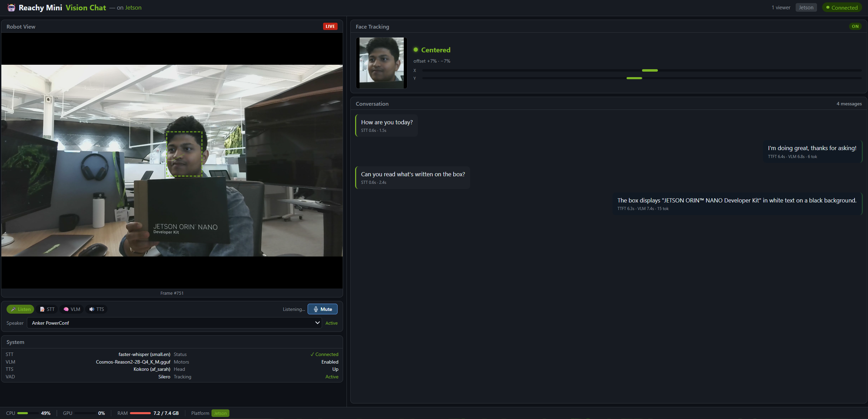Click the 'Kokoro (af_sarah)' value
The image size is (868, 419).
pyautogui.click(x=152, y=369)
